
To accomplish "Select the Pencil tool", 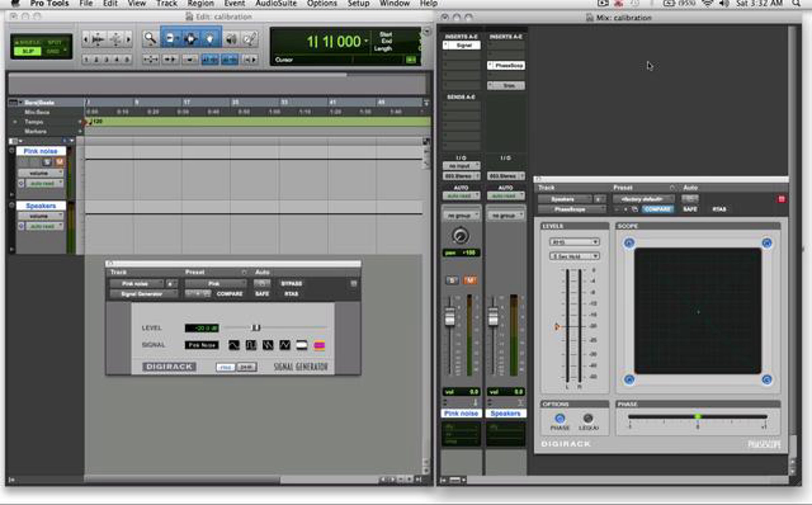I will pyautogui.click(x=250, y=39).
